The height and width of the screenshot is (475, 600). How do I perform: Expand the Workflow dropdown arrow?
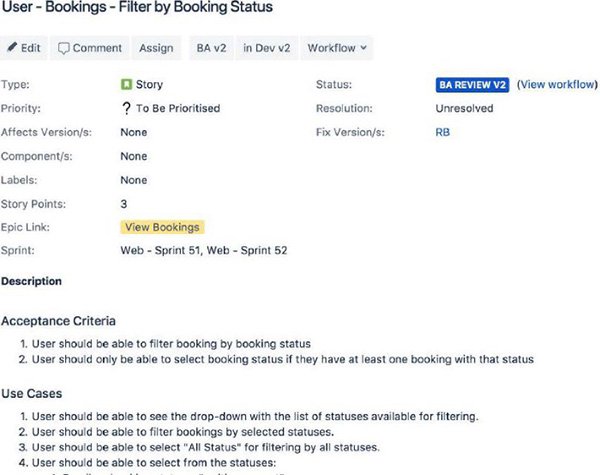364,48
